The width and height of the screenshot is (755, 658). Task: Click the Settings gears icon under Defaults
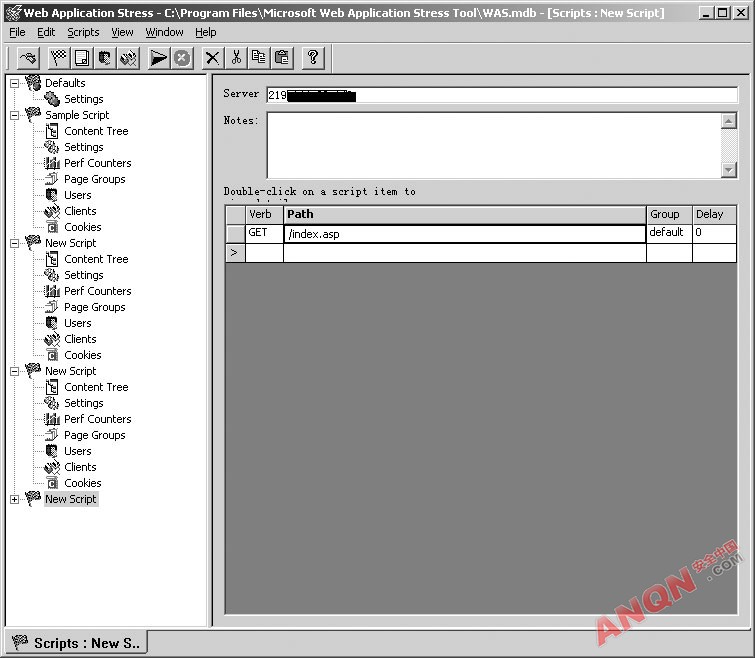click(x=52, y=99)
